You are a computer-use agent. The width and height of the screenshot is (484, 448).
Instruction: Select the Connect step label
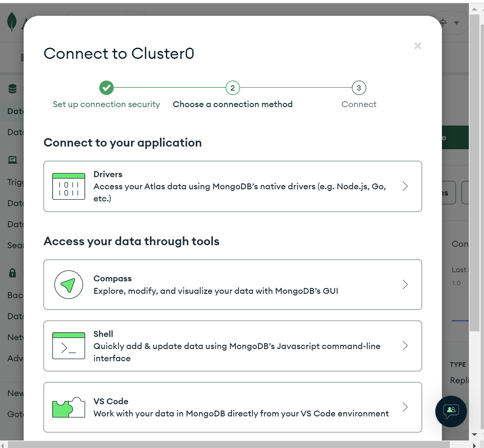[x=359, y=105]
